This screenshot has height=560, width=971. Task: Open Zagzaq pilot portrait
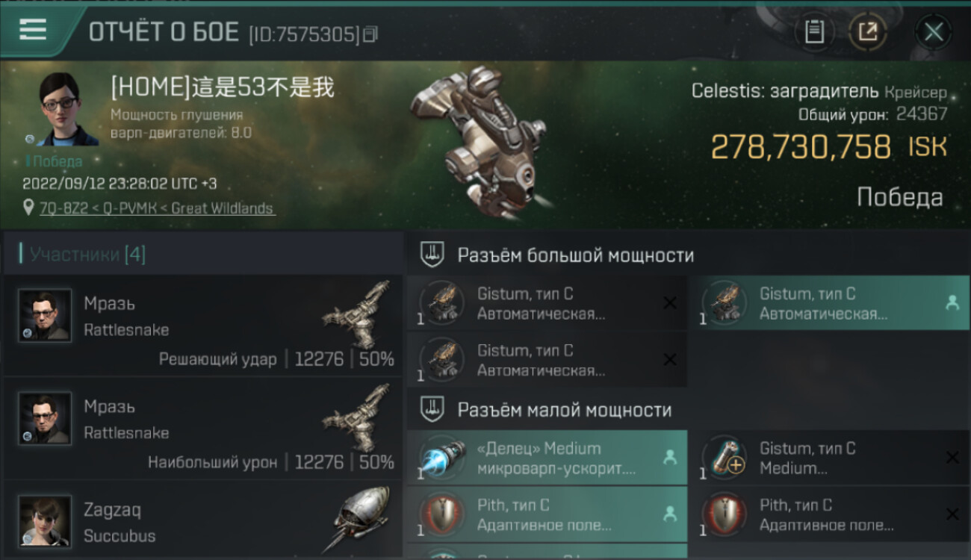(x=45, y=521)
